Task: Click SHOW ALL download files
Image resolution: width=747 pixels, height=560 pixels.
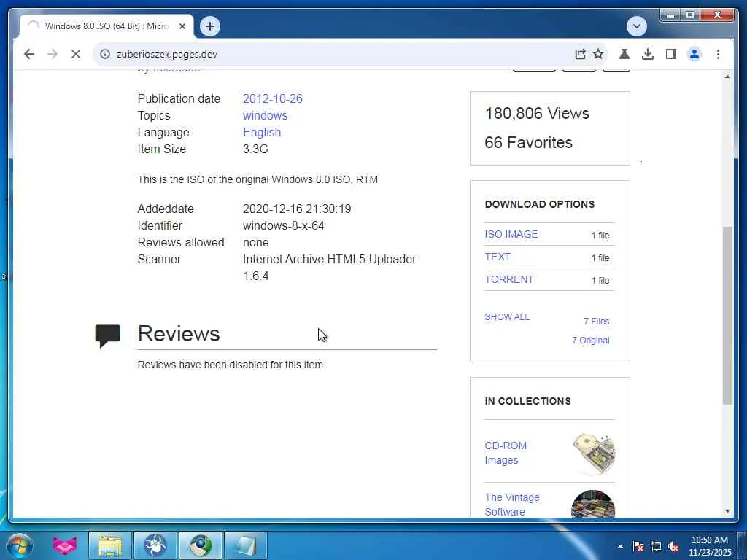Action: pos(507,317)
